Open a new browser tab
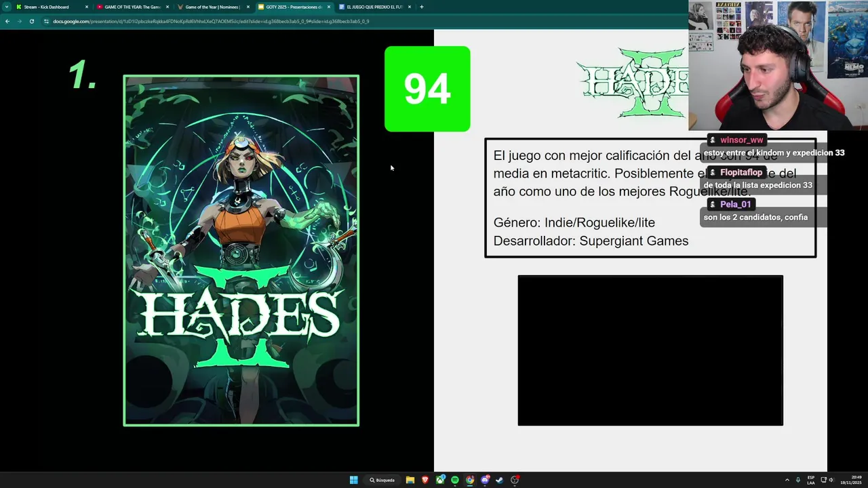Image resolution: width=868 pixels, height=488 pixels. pyautogui.click(x=422, y=7)
